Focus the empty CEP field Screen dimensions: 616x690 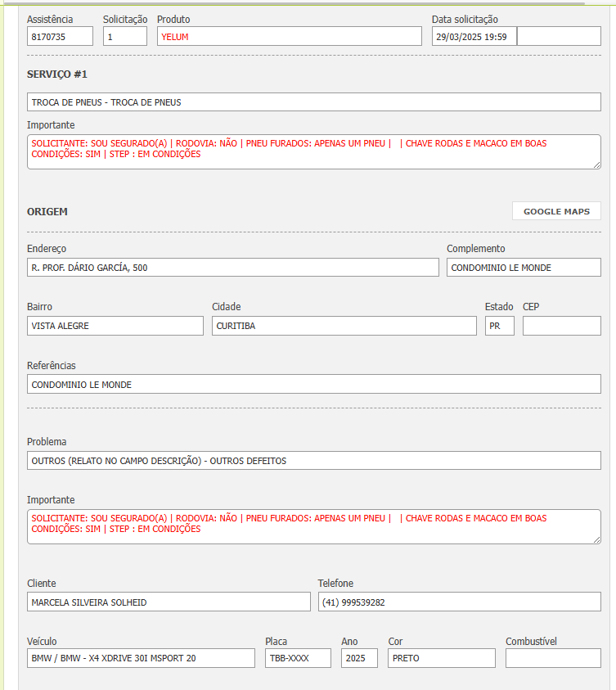point(561,326)
